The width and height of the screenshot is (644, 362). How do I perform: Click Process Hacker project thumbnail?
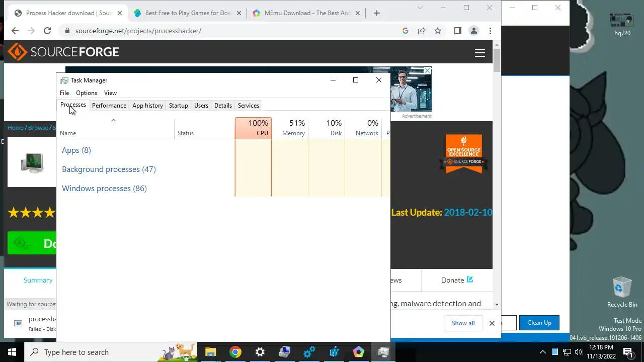click(x=32, y=162)
